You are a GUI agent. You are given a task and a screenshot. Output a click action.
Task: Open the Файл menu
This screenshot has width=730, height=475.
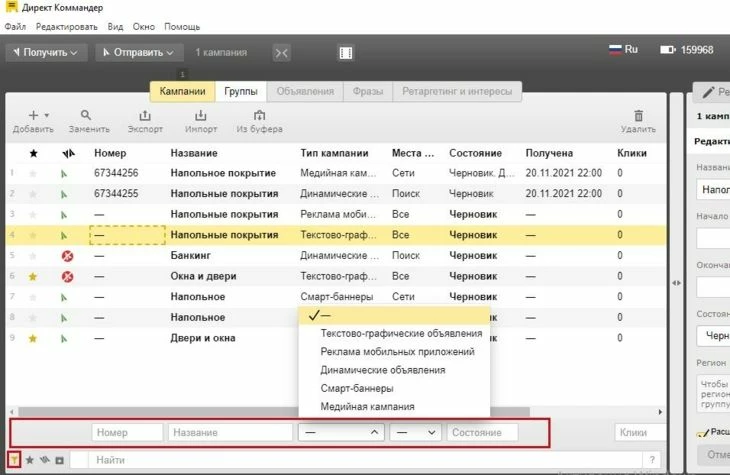[15, 27]
